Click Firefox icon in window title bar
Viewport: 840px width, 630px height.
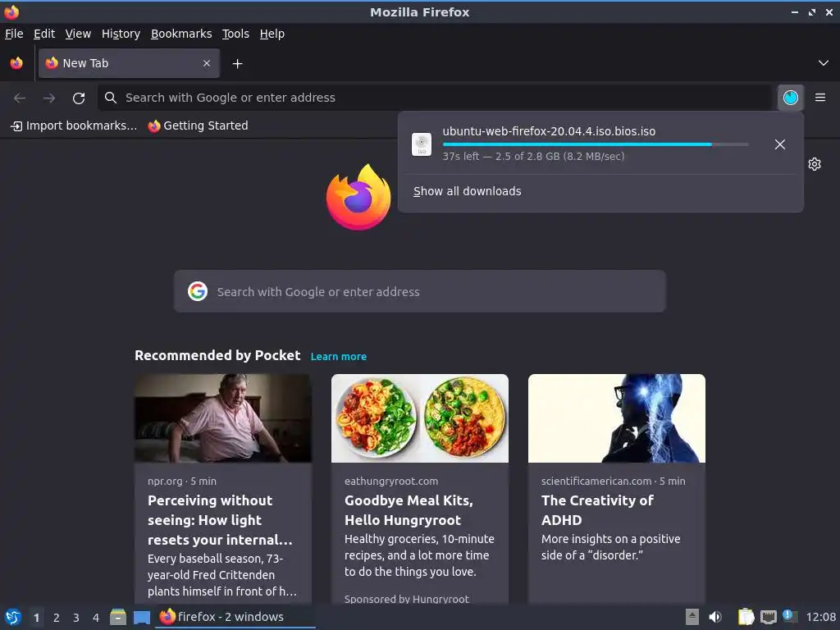tap(11, 11)
